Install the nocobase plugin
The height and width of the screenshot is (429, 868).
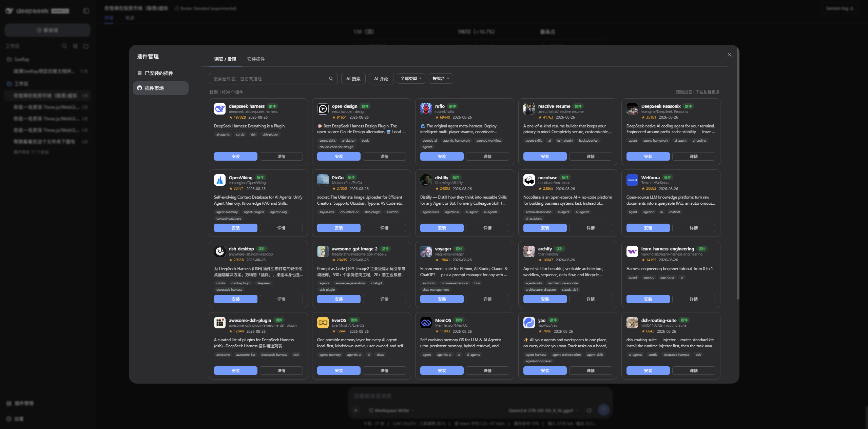click(545, 228)
